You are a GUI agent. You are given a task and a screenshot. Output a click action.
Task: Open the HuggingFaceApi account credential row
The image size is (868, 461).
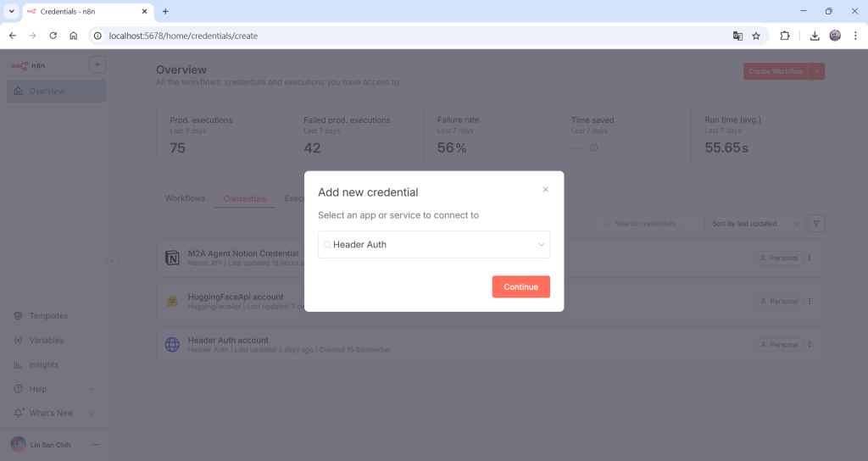pos(491,302)
